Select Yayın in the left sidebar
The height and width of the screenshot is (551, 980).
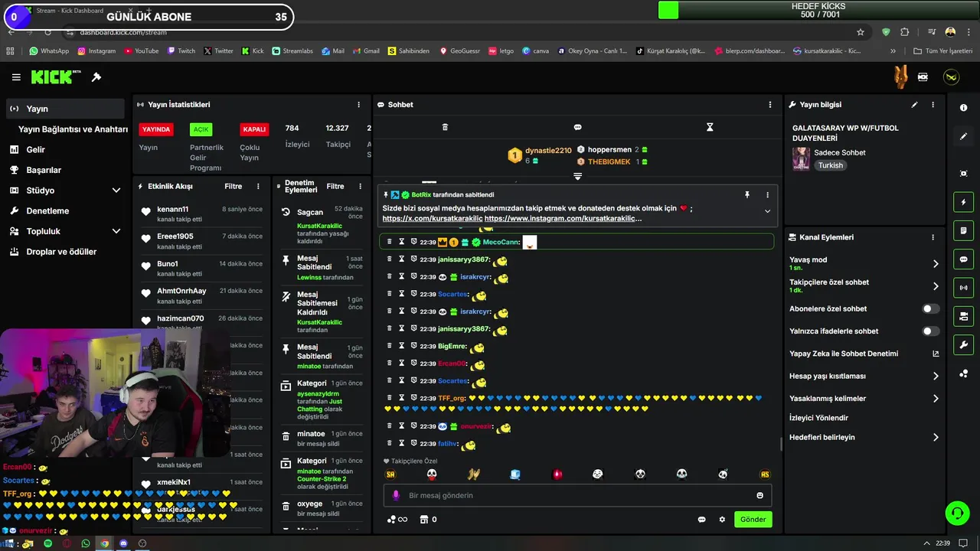(x=65, y=109)
